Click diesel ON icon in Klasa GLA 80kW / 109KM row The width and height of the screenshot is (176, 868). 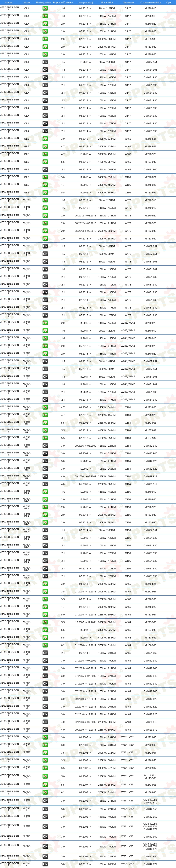pos(45,530)
